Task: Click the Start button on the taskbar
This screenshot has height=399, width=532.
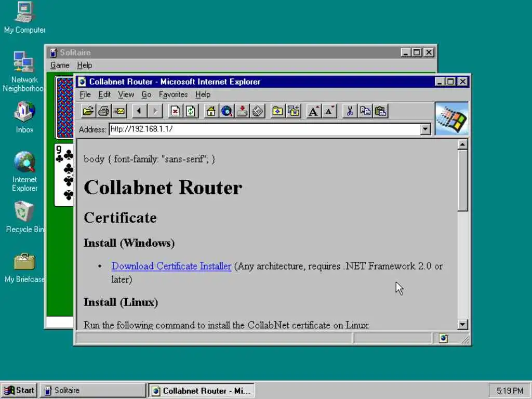Action: point(19,391)
